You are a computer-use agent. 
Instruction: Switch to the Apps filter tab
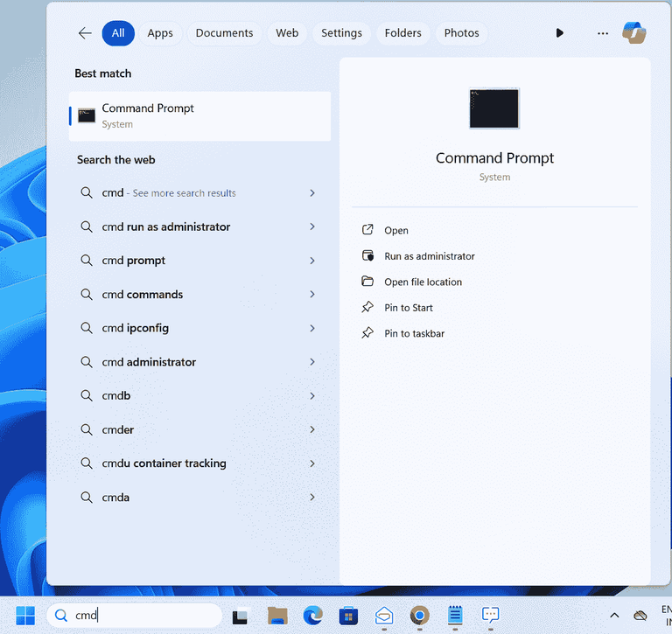(160, 33)
